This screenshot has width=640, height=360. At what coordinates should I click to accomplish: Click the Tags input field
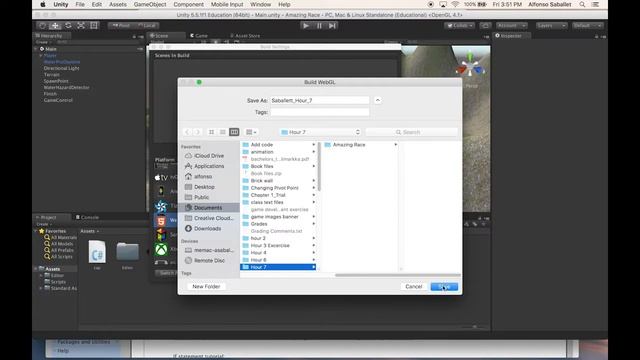click(320, 112)
